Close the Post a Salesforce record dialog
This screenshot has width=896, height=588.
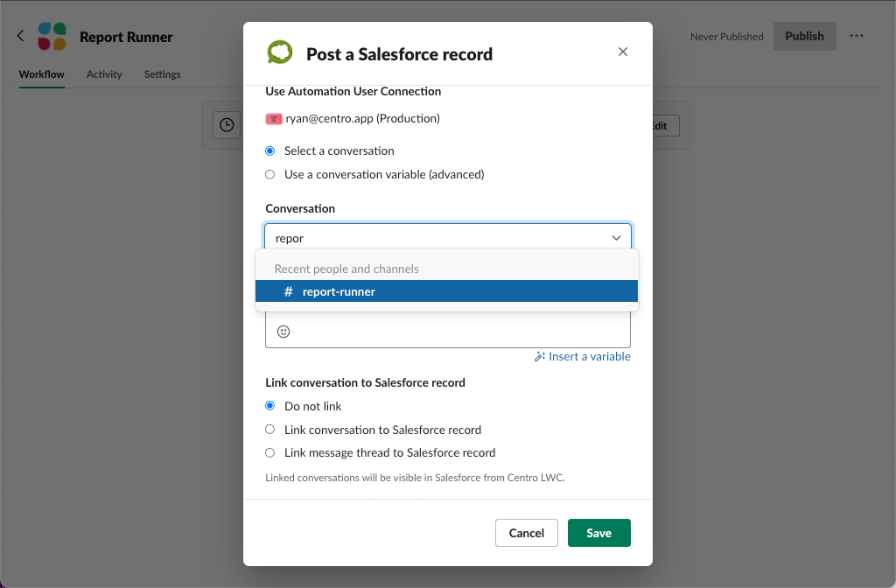(x=622, y=52)
